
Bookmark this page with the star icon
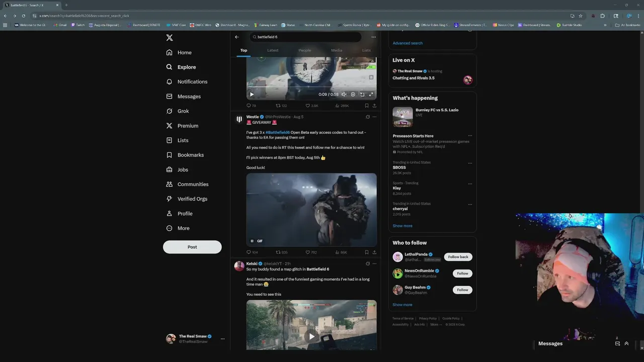point(581,16)
